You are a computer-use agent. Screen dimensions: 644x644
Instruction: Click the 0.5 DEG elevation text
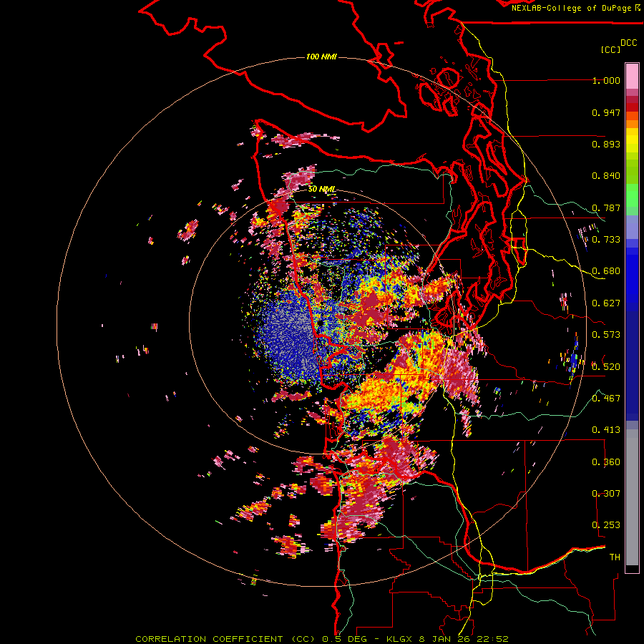345,639
